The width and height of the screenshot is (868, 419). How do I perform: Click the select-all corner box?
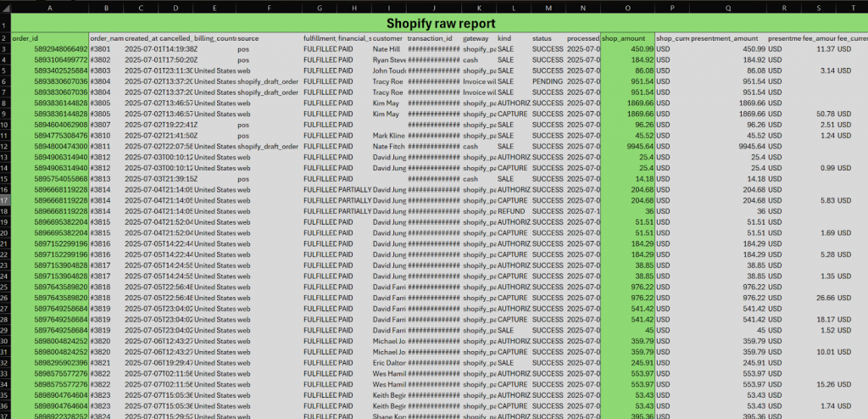click(x=5, y=7)
